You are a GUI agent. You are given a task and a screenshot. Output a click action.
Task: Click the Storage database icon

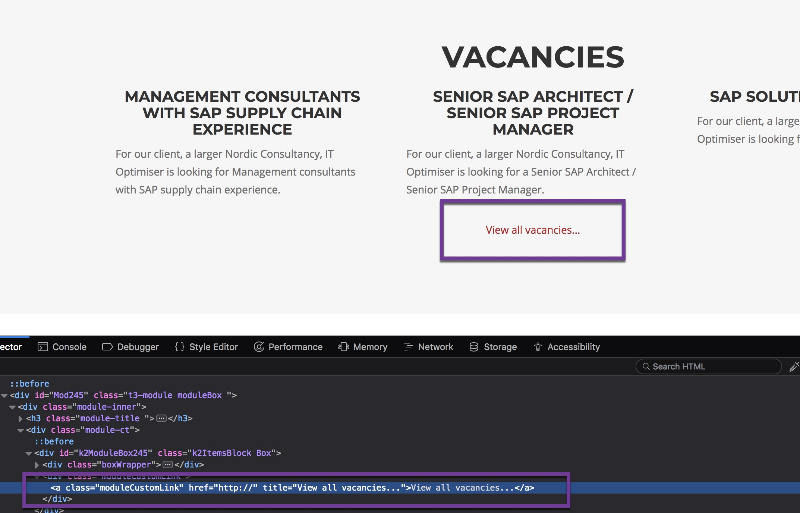coord(474,347)
